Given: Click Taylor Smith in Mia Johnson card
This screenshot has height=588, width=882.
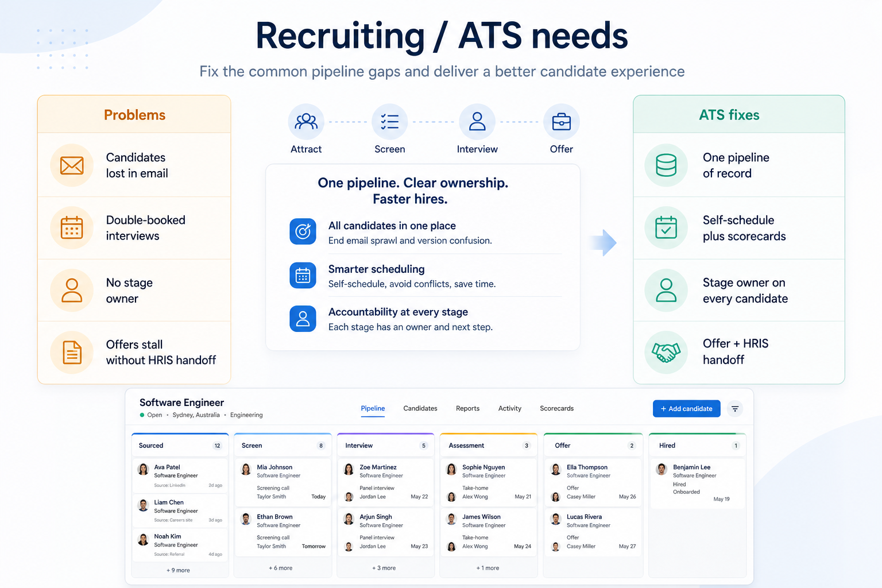Looking at the screenshot, I should coord(271,497).
